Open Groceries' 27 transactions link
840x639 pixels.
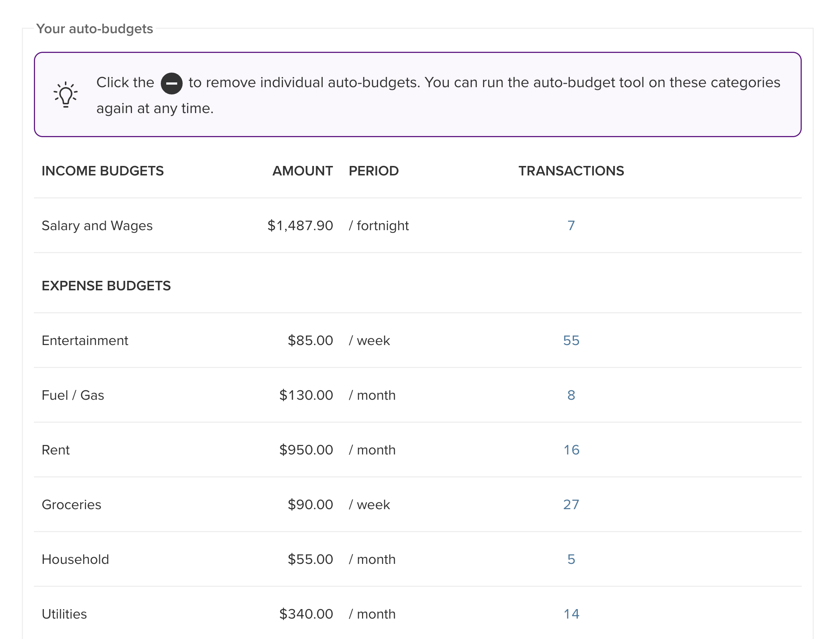pos(571,505)
